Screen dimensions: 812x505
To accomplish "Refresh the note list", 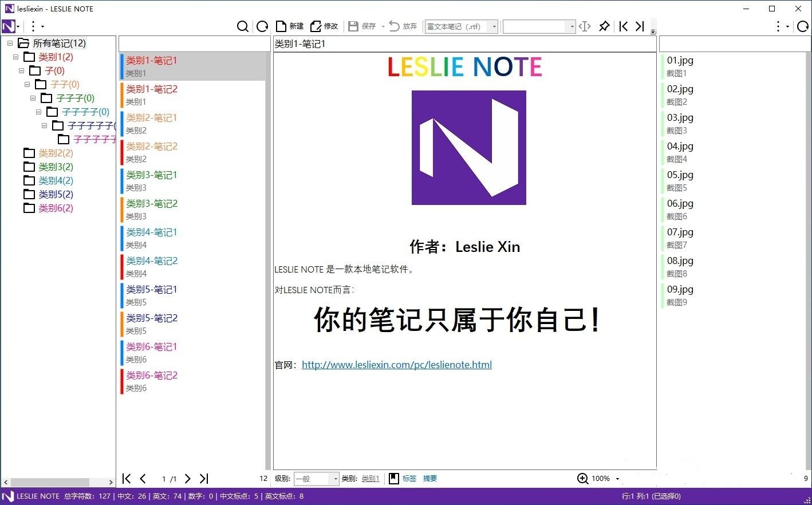I will 262,26.
